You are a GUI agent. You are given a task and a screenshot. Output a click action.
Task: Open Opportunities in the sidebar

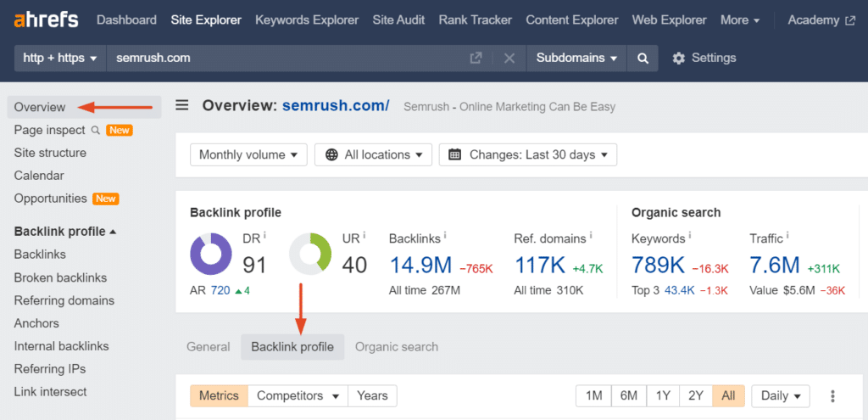coord(51,199)
